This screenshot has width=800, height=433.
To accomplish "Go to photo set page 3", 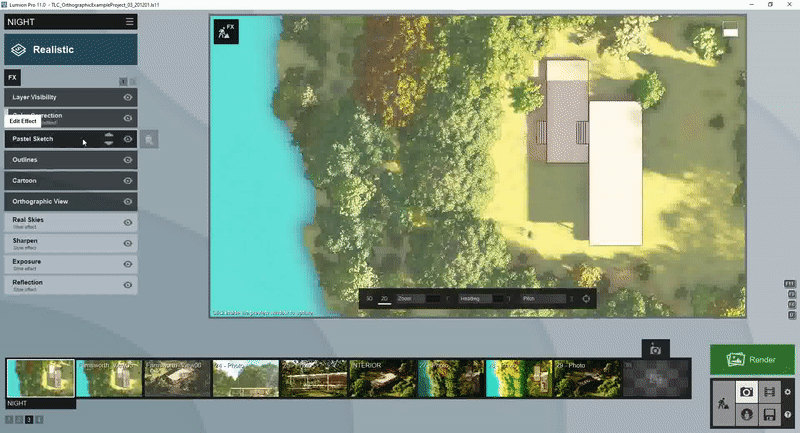I will coord(29,420).
